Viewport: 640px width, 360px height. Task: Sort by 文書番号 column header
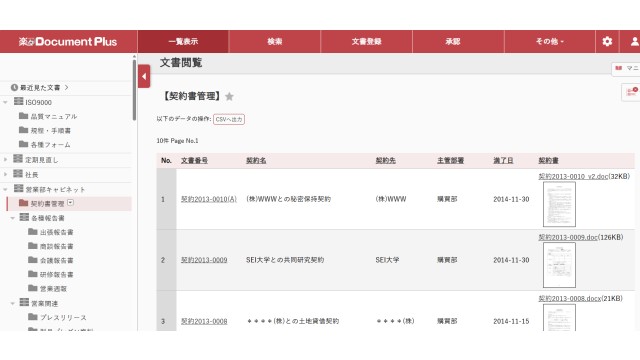(194, 160)
